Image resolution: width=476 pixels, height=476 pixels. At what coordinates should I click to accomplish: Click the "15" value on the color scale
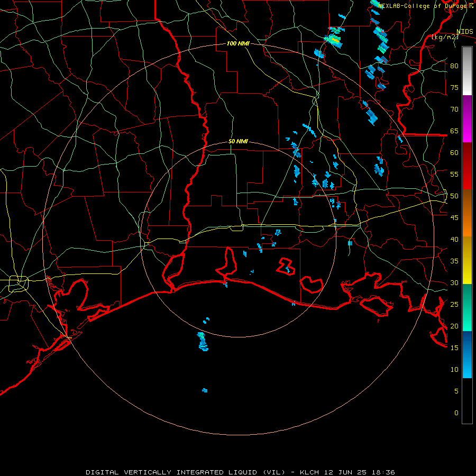coord(454,348)
